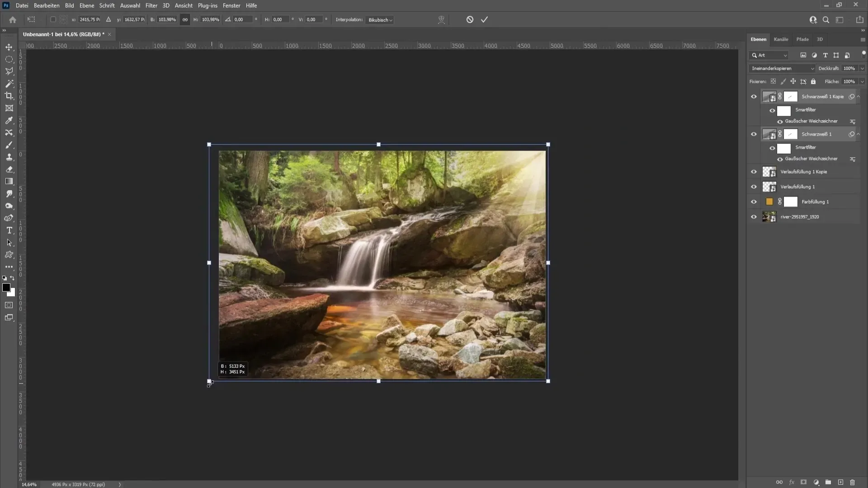868x488 pixels.
Task: Select the Eyedropper tool
Action: [9, 120]
